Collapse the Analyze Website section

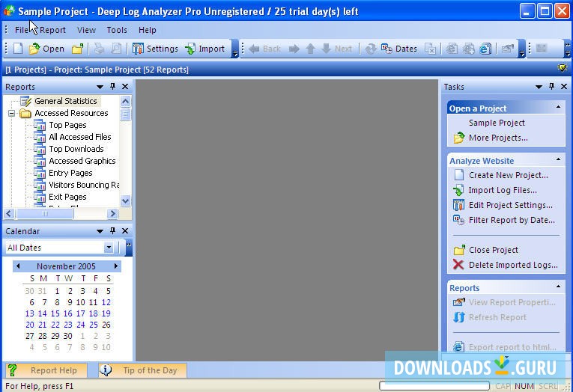pyautogui.click(x=558, y=159)
